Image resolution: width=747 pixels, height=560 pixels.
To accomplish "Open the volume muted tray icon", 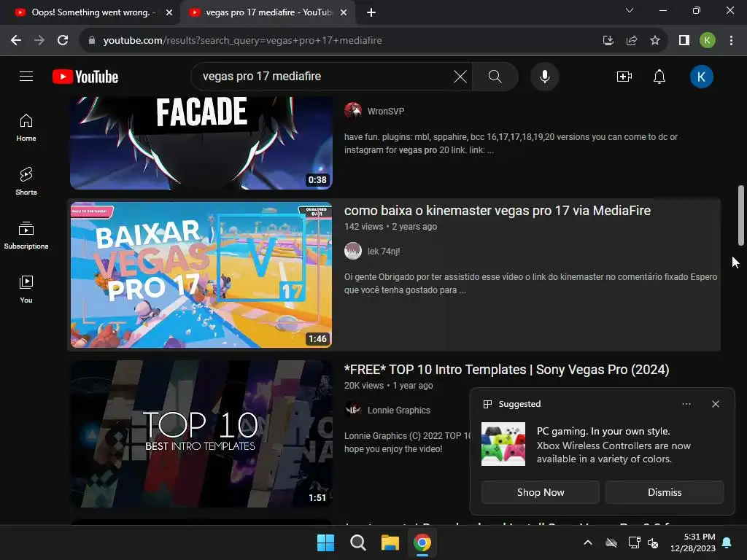I will coord(653,542).
